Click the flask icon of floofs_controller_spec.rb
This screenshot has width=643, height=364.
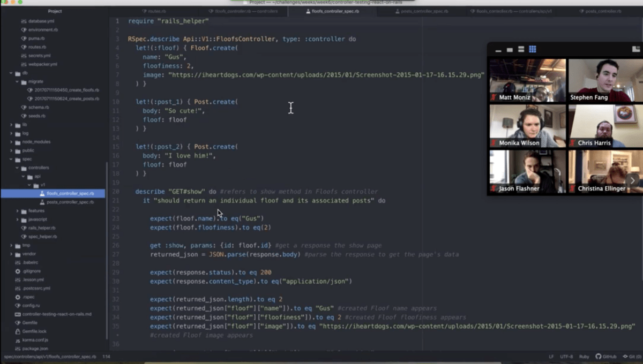tap(42, 194)
